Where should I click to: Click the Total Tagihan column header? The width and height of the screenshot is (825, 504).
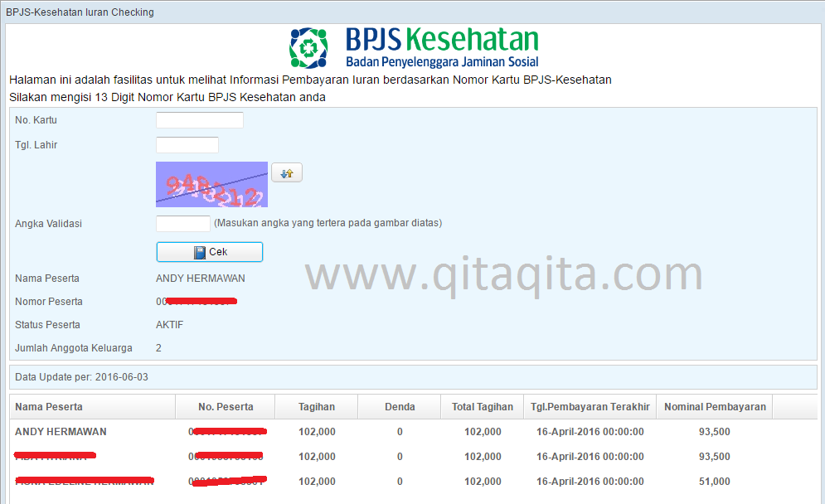482,407
